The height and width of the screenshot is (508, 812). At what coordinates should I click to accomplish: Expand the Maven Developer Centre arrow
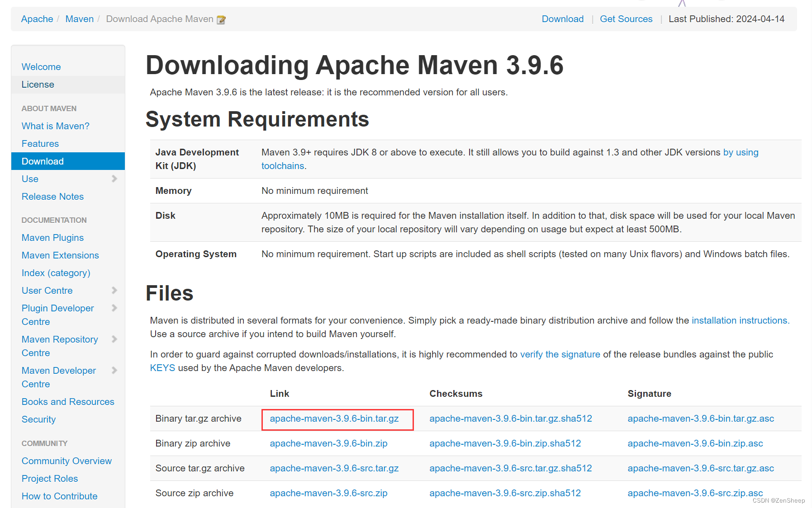[x=114, y=371]
